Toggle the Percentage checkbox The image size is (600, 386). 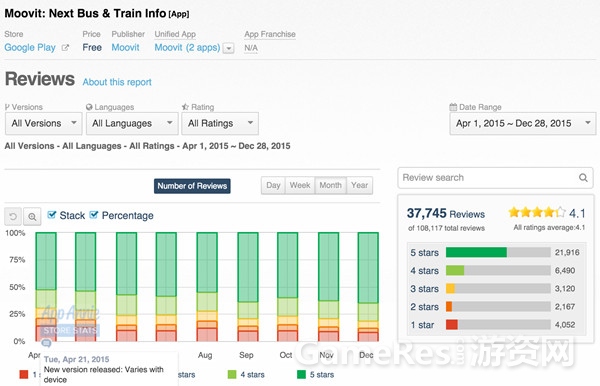(94, 215)
